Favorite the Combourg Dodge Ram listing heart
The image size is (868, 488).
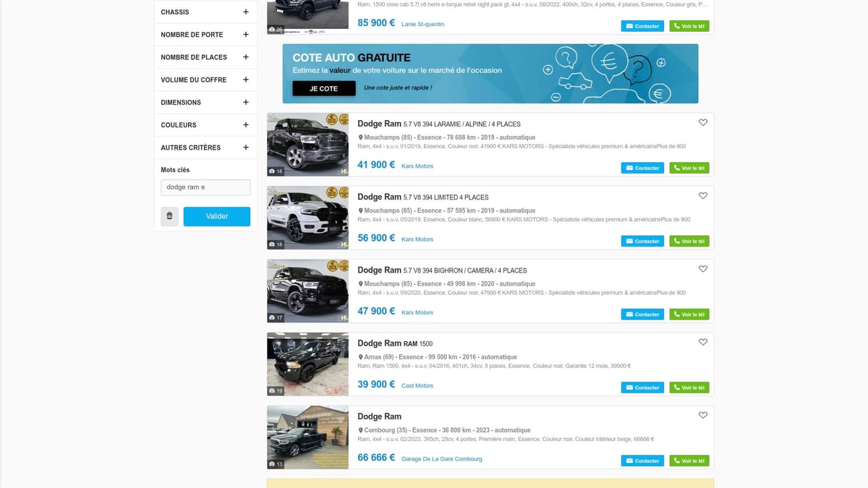pyautogui.click(x=703, y=415)
